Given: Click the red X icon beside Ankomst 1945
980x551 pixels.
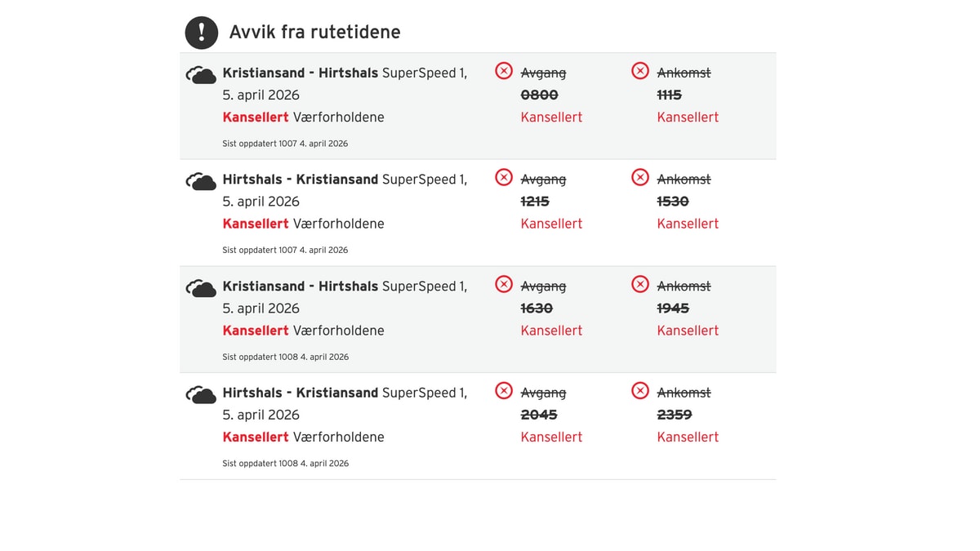Looking at the screenshot, I should coord(640,284).
